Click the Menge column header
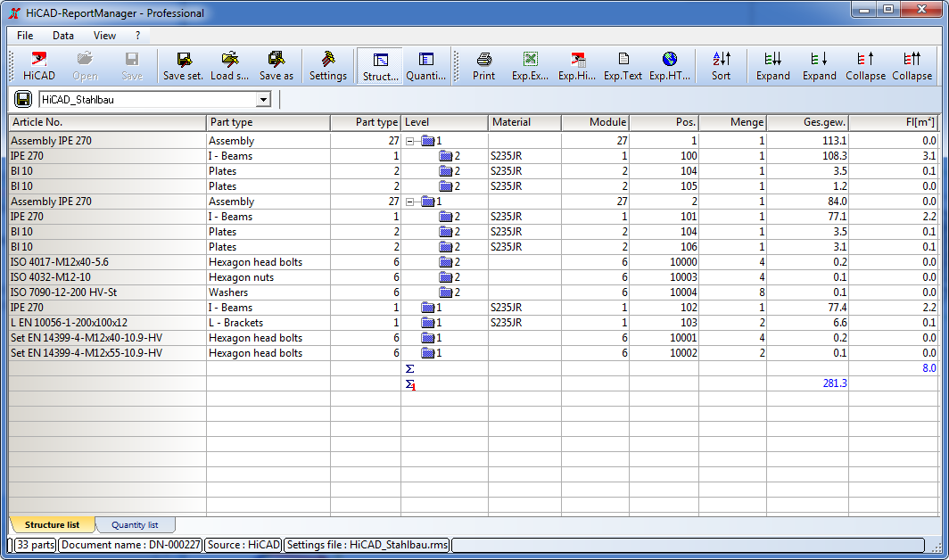Image resolution: width=949 pixels, height=560 pixels. coord(733,122)
